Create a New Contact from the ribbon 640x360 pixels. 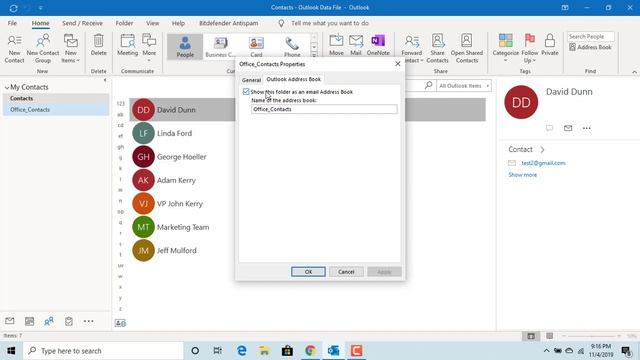pos(14,49)
